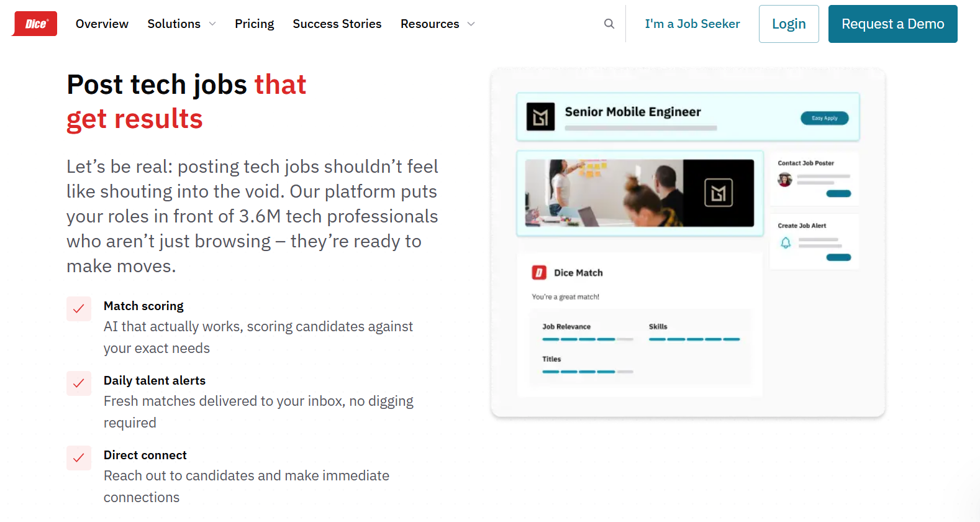Screen dimensions: 980x522
Task: Open Success Stories in the navigation
Action: click(337, 24)
